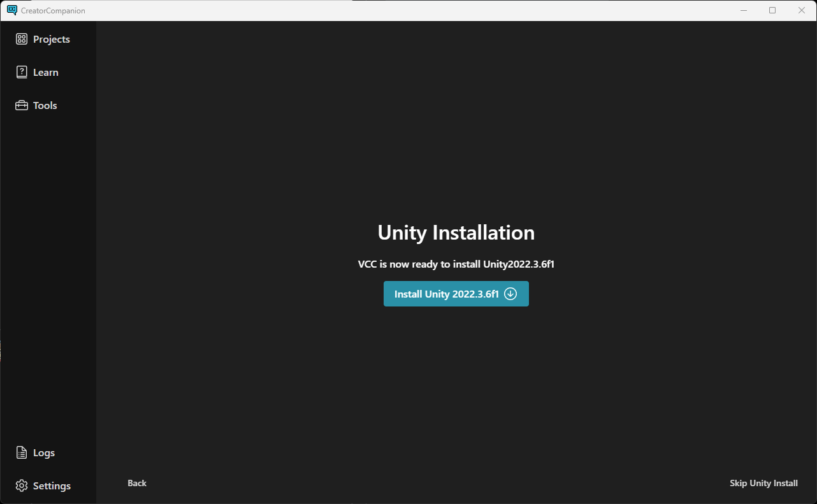
Task: Close the CreatorCompanion window
Action: coord(802,10)
